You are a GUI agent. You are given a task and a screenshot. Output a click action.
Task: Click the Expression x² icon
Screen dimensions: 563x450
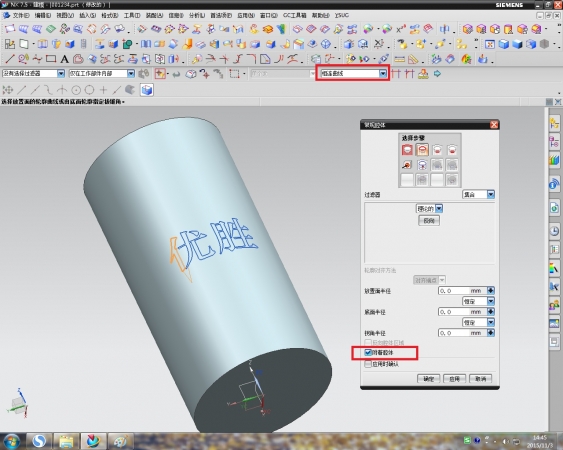(400, 29)
